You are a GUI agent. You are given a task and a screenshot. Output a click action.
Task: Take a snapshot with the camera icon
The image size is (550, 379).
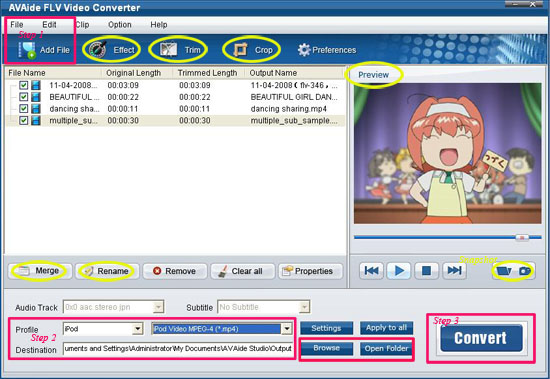coord(525,271)
